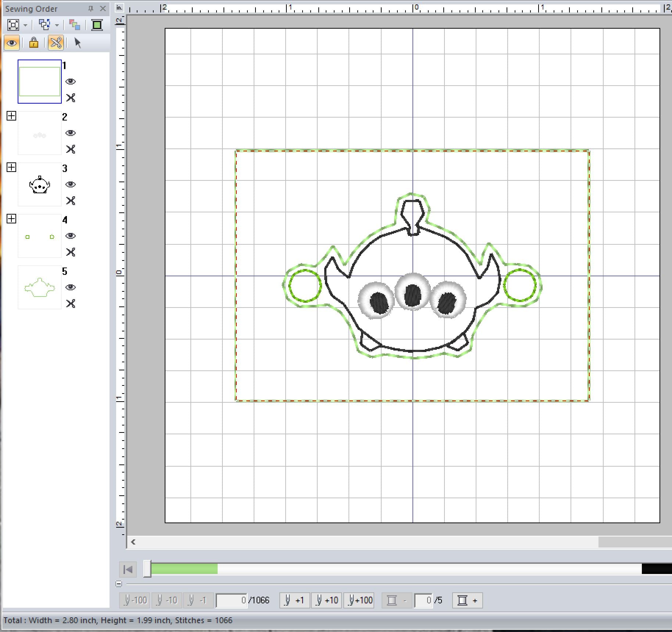Viewport: 672px width, 632px height.
Task: Expand sewing order group 2
Action: pos(11,116)
